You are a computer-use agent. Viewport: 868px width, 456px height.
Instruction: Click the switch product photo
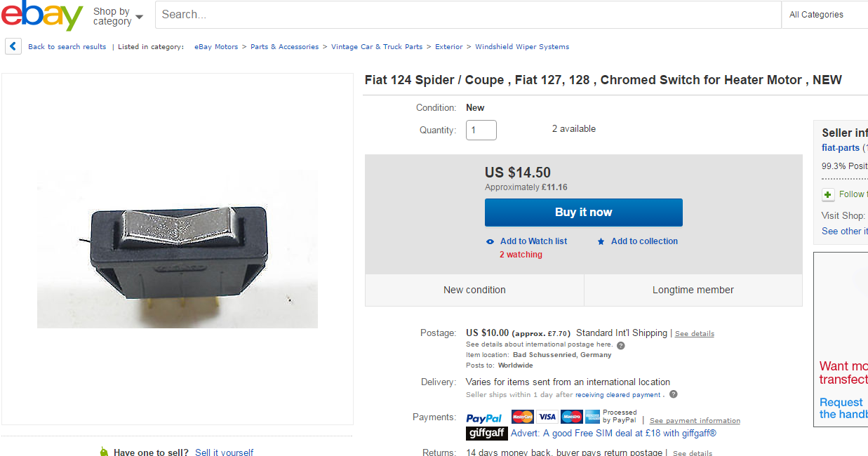(178, 249)
